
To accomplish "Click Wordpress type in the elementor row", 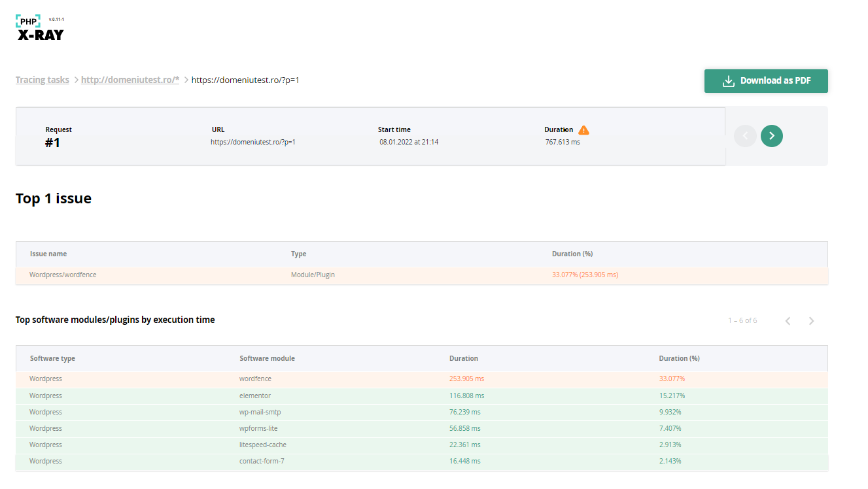I will 46,396.
